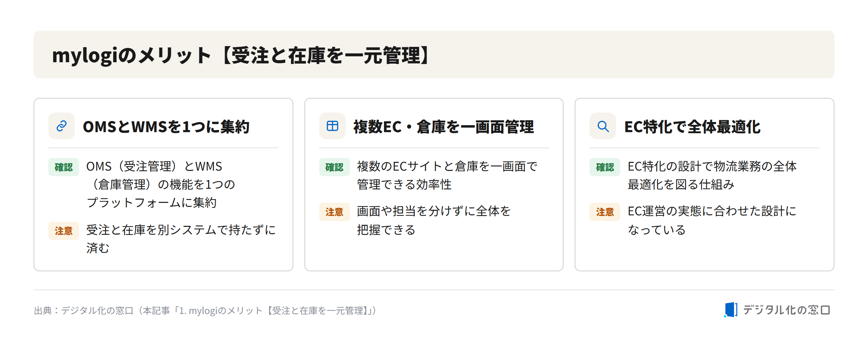Click the 注意 badge in the EC特化 card
The height and width of the screenshot is (351, 868).
pos(605,212)
